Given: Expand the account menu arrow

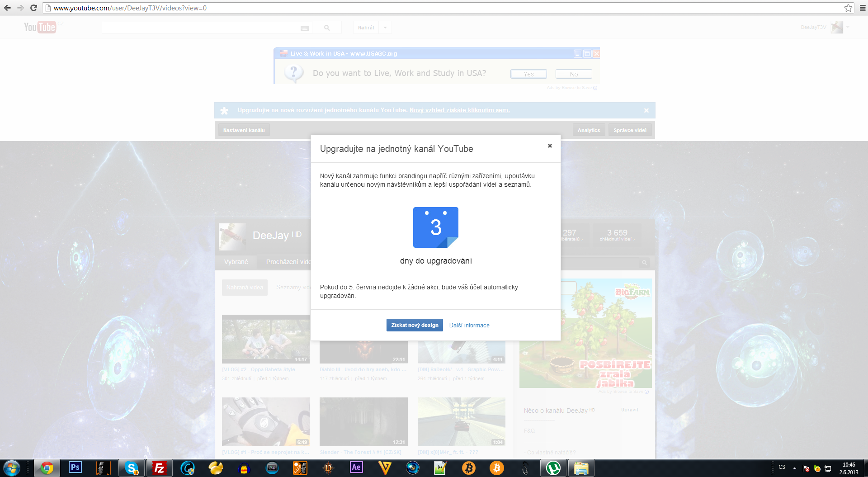Looking at the screenshot, I should tap(848, 27).
